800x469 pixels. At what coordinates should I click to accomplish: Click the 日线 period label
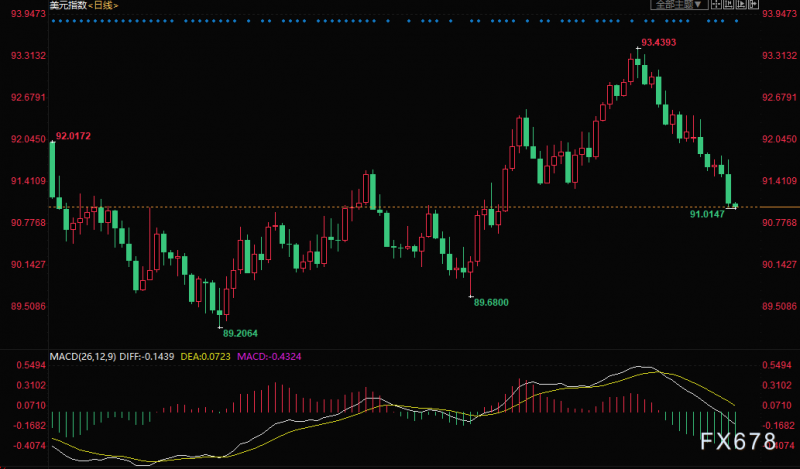[103, 5]
